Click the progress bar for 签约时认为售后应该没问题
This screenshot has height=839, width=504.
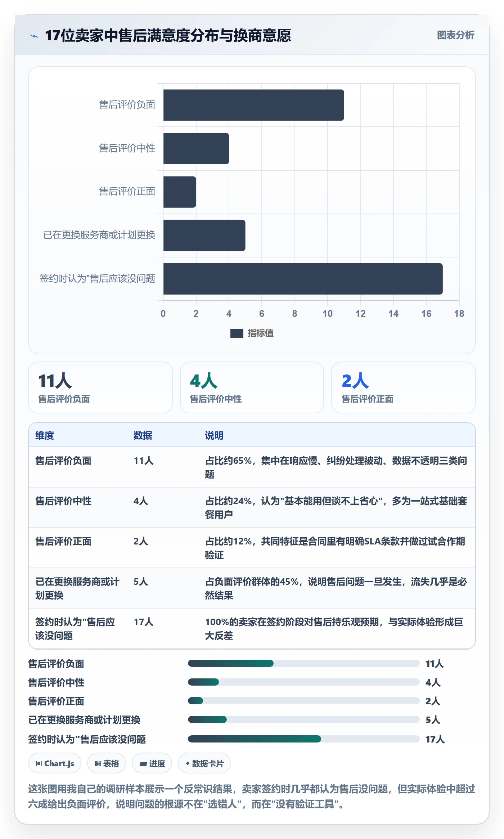pos(303,739)
